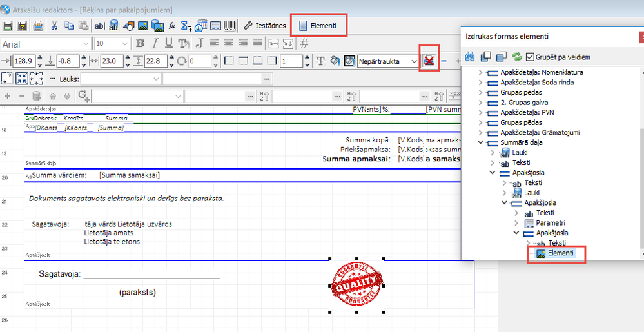Toggle Bold formatting
This screenshot has height=332, width=644.
click(140, 43)
